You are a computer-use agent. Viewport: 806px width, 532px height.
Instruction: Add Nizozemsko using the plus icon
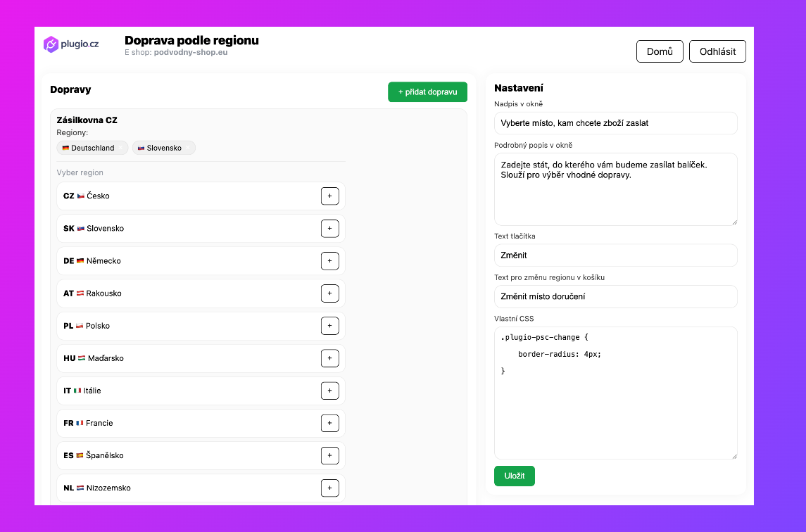tap(329, 488)
